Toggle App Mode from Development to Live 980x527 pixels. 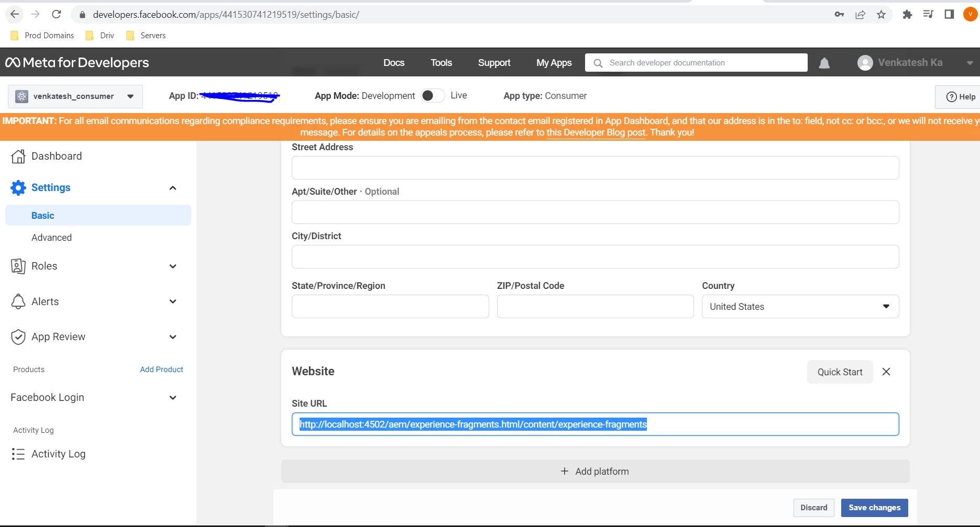coord(433,96)
